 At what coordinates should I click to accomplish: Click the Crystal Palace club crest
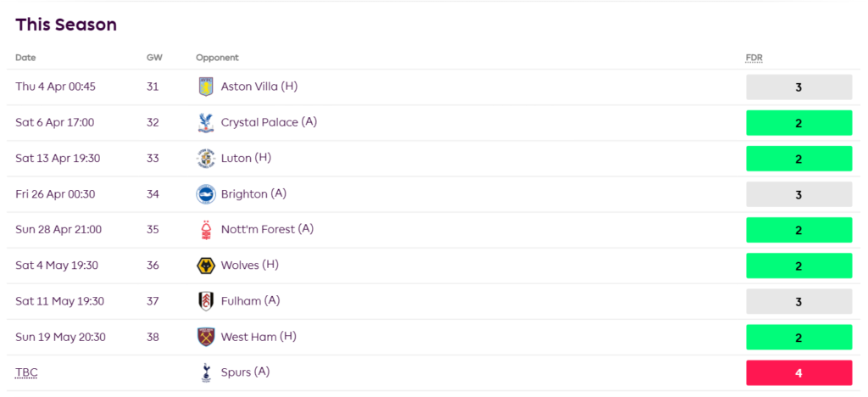pyautogui.click(x=206, y=122)
